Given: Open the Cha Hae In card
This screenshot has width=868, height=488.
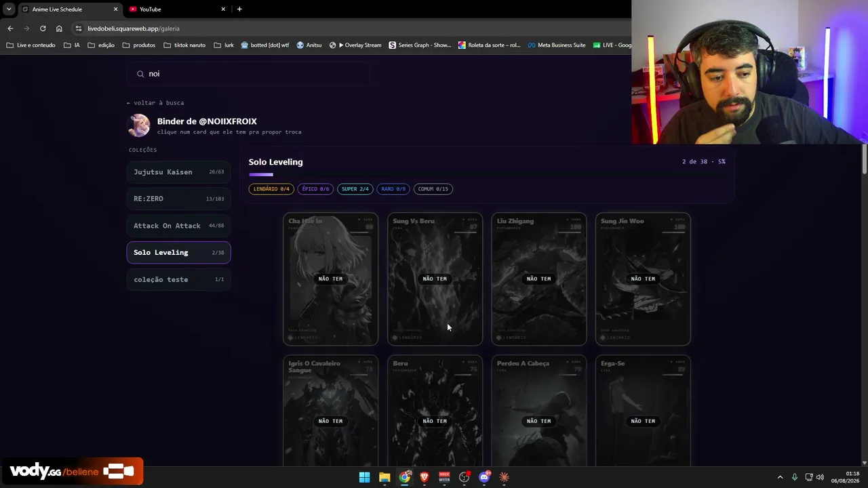Looking at the screenshot, I should click(x=331, y=279).
